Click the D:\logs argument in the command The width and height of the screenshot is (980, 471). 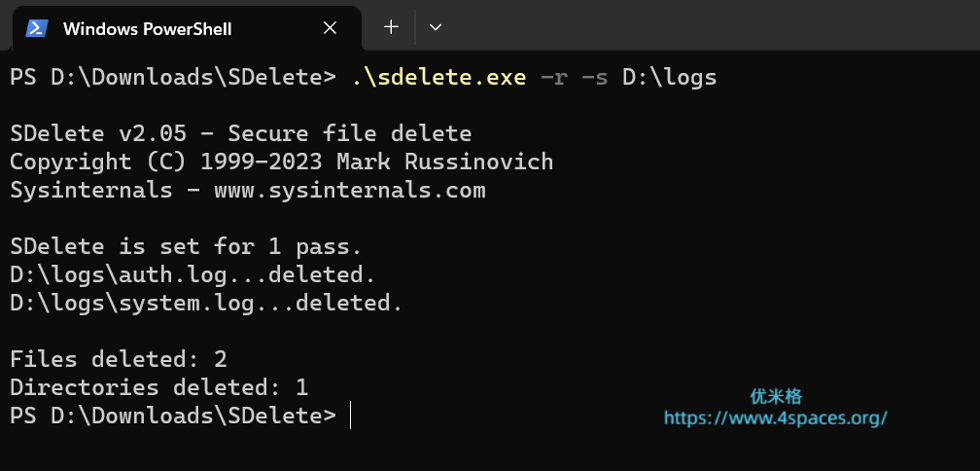[669, 78]
